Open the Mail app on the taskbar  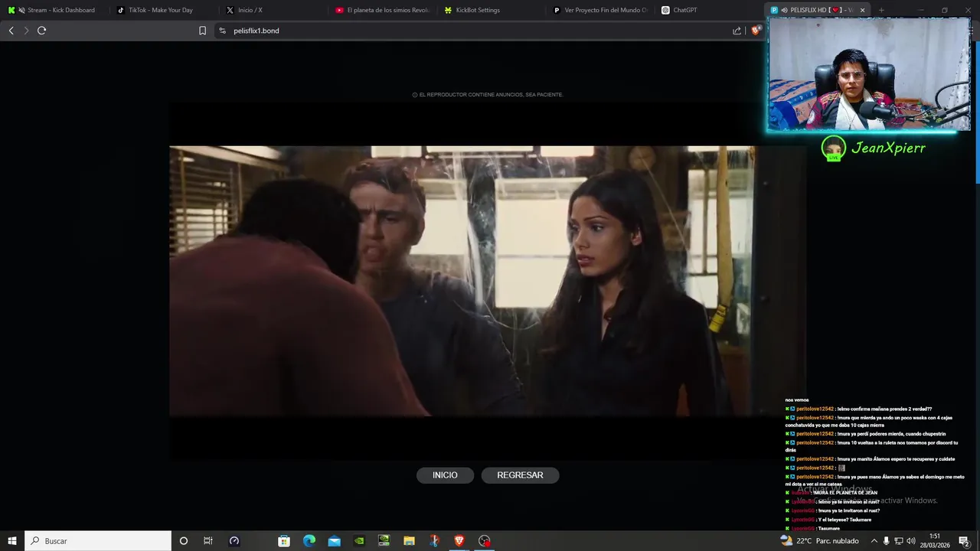[x=334, y=540]
